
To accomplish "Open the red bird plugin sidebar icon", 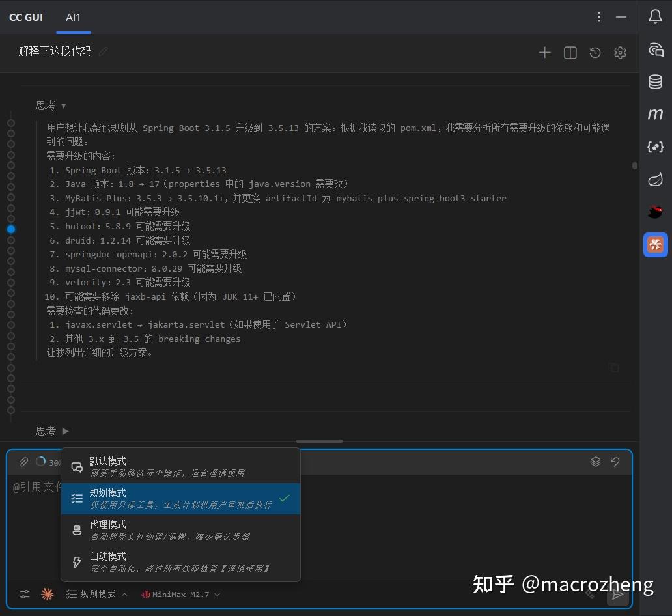I will [x=655, y=212].
